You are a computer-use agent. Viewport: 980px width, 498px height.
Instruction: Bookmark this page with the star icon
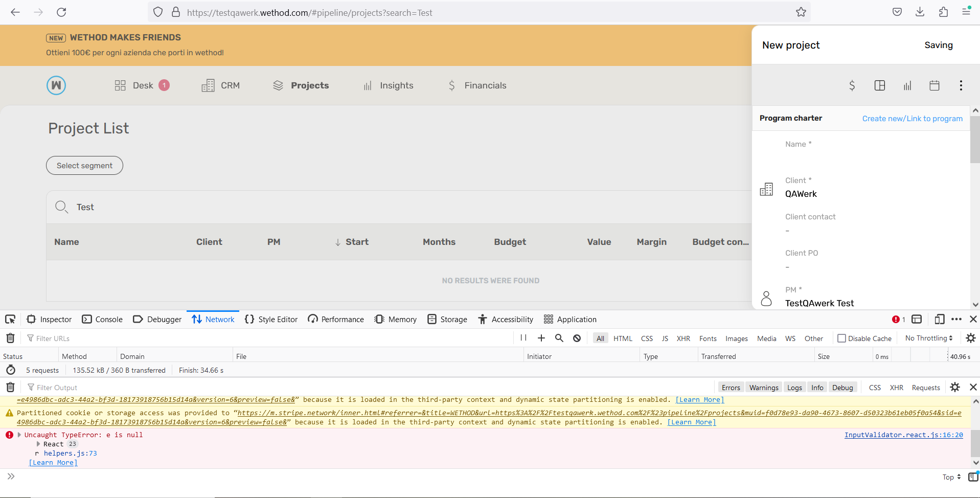(801, 12)
